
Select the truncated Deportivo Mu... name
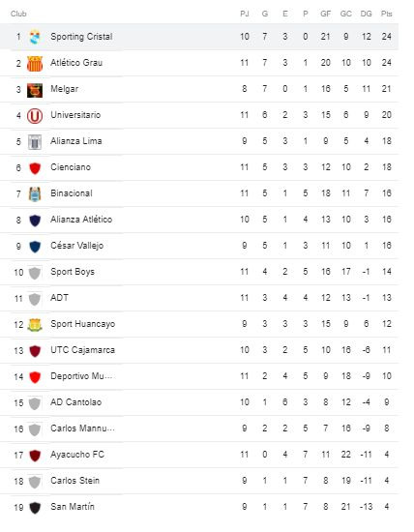(81, 376)
